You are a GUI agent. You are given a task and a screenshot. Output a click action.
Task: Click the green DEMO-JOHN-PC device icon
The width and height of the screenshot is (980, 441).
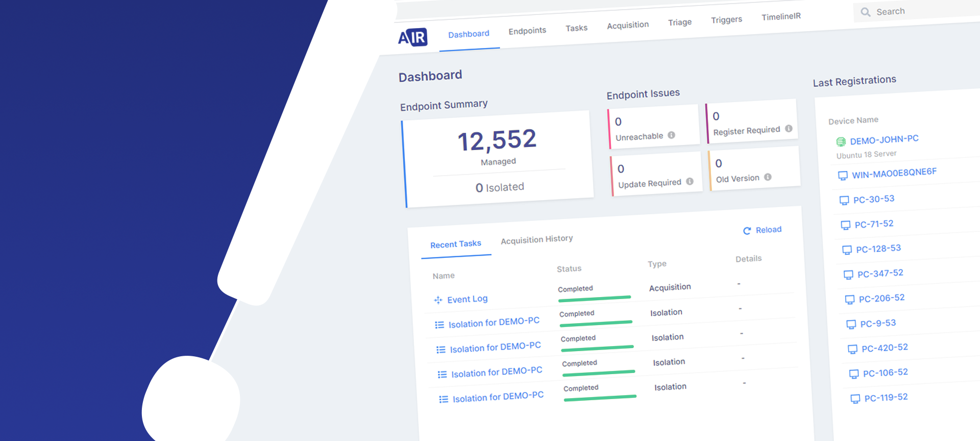[841, 142]
